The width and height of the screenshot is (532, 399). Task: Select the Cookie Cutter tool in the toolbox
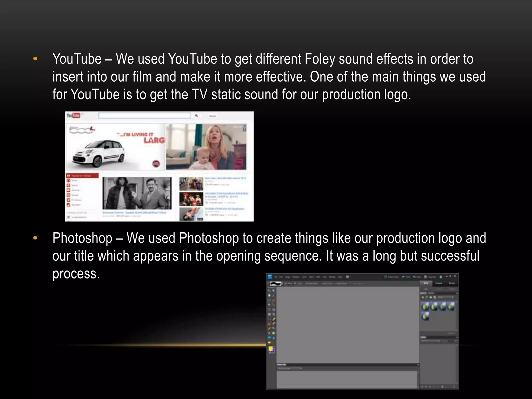coord(269,314)
